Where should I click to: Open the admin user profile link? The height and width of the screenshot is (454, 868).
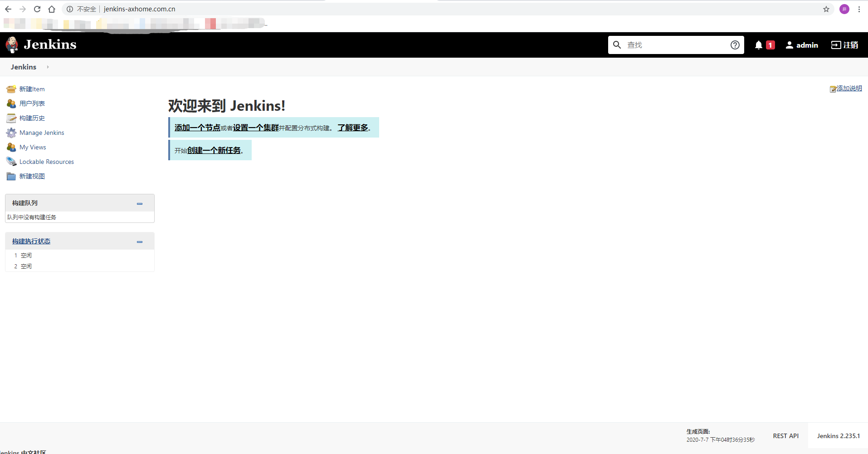(807, 45)
